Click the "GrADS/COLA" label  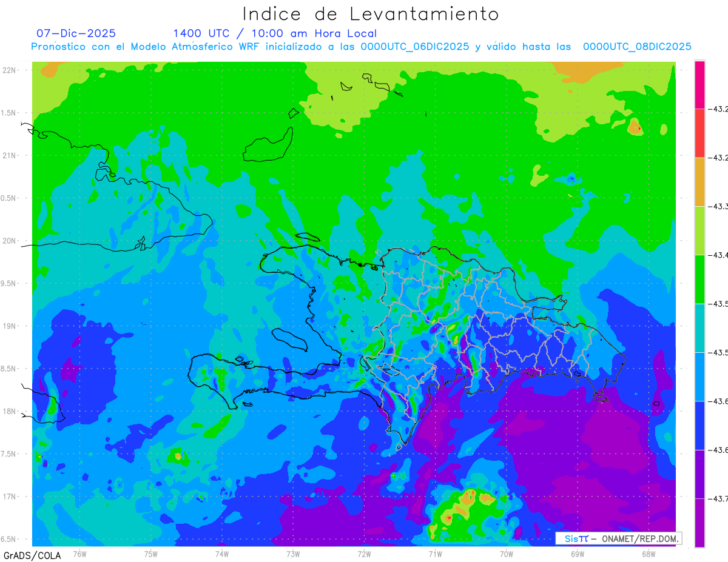coord(32,555)
